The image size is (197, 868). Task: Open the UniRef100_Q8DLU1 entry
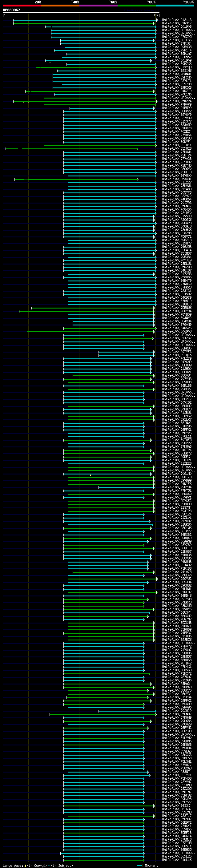coord(177,264)
